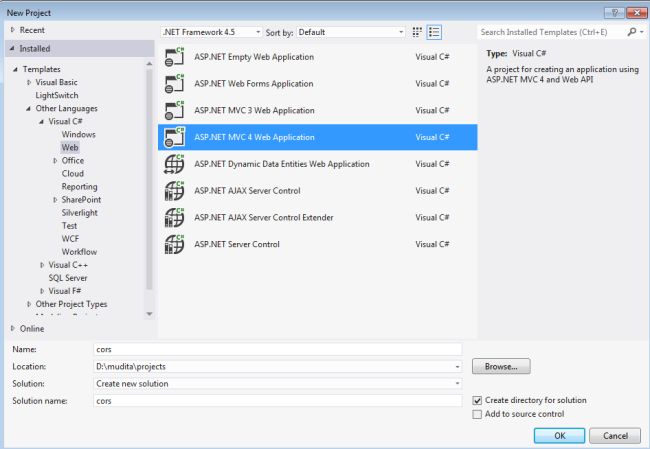Click the tree scrollbar up arrow
The height and width of the screenshot is (449, 650).
pyautogui.click(x=150, y=63)
